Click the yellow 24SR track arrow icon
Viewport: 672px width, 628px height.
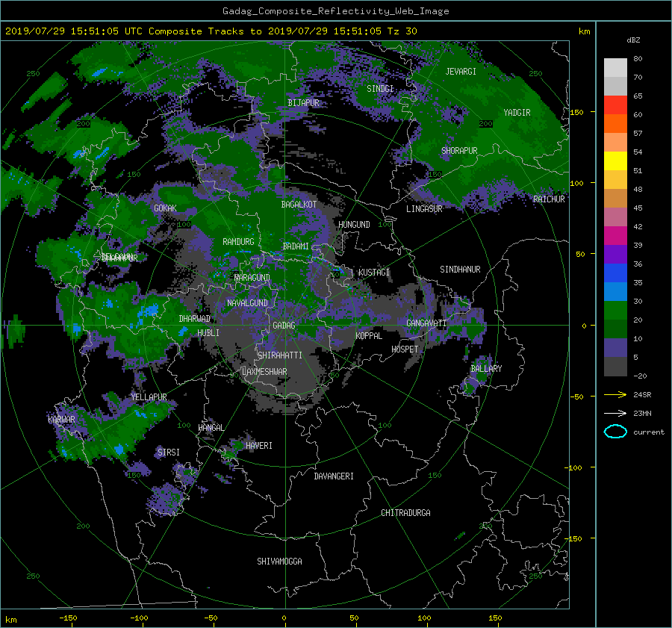tap(615, 394)
